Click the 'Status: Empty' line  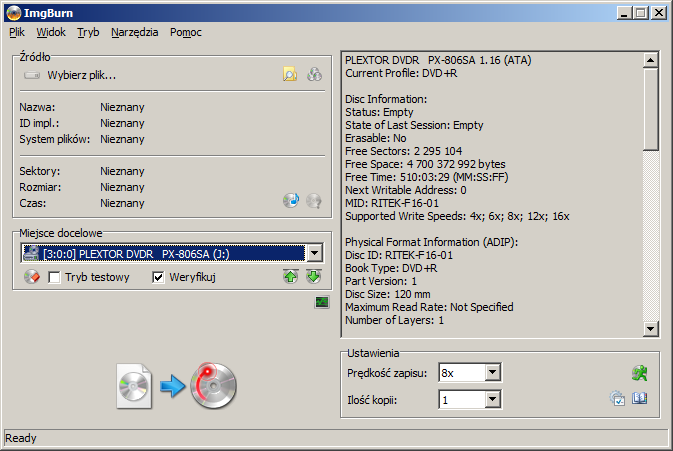[379, 112]
